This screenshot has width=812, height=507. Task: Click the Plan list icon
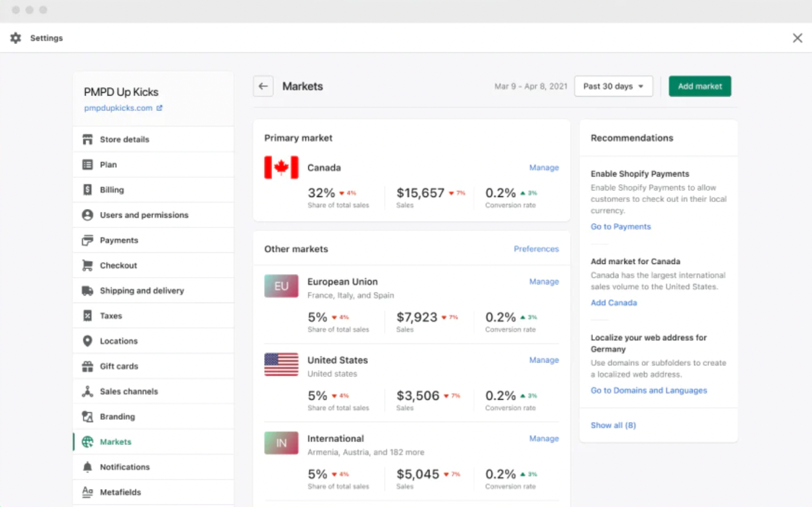coord(87,165)
